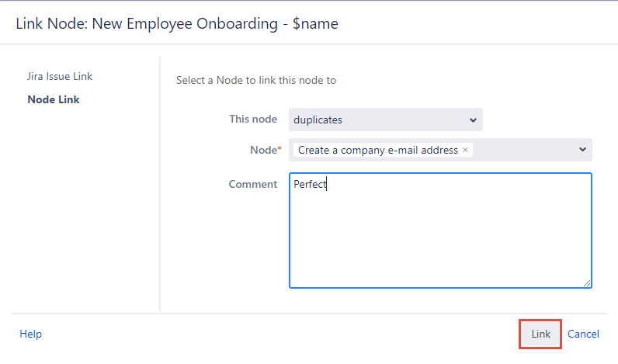Click the Comment box resize grip

click(588, 284)
